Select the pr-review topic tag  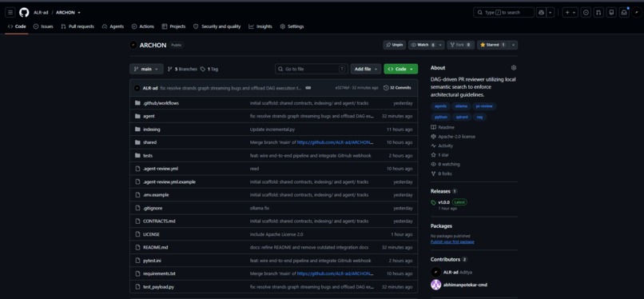coord(484,106)
